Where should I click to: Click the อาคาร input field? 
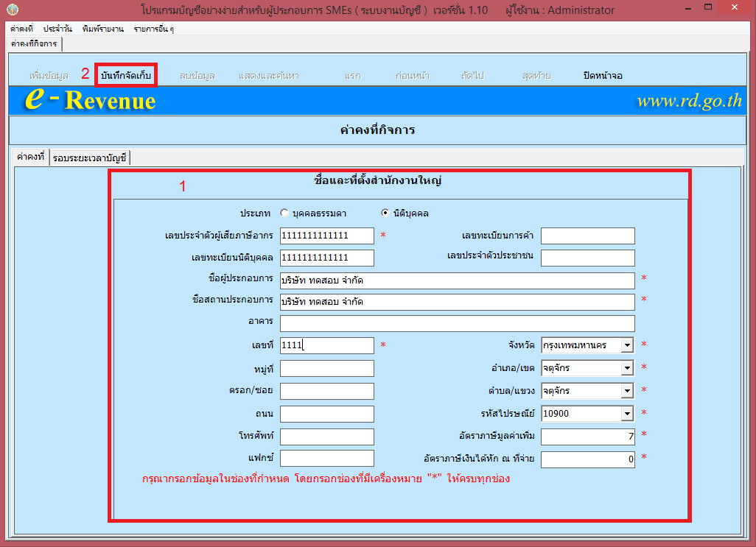458,324
